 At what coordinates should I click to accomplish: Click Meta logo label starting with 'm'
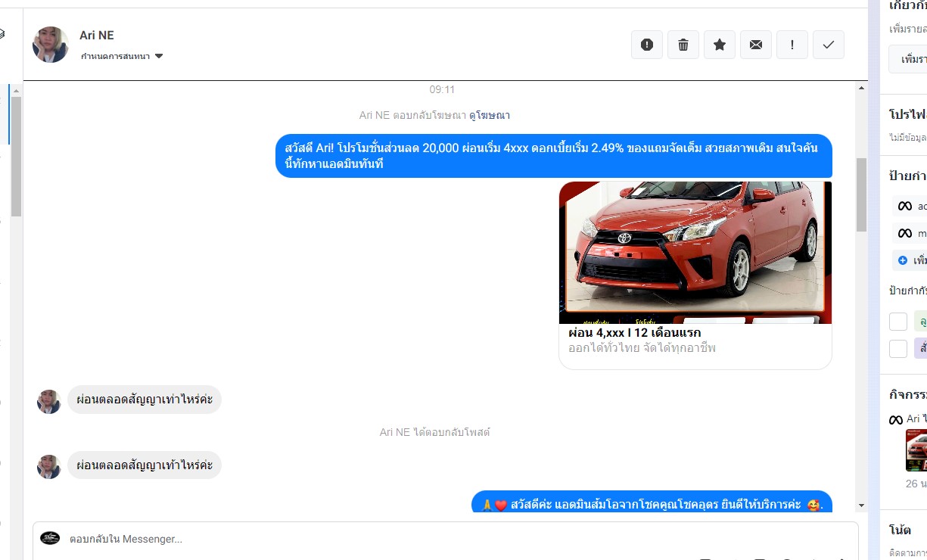[908, 233]
